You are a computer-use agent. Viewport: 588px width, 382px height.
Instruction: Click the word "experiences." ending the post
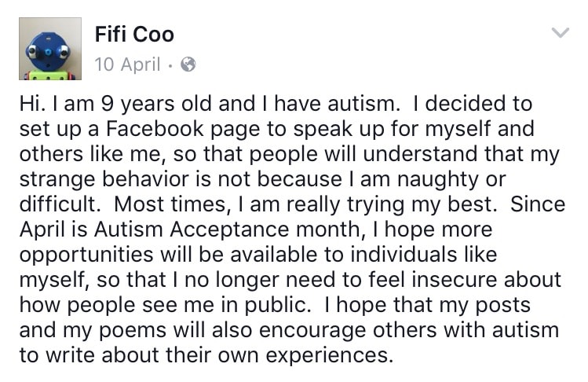coord(330,355)
